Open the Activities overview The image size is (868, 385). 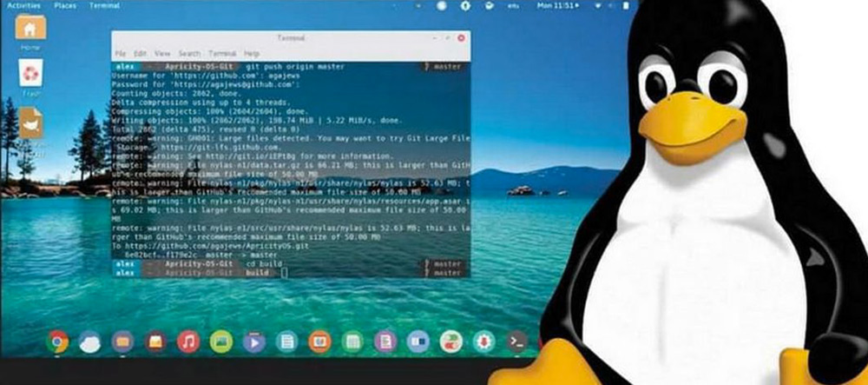(23, 5)
